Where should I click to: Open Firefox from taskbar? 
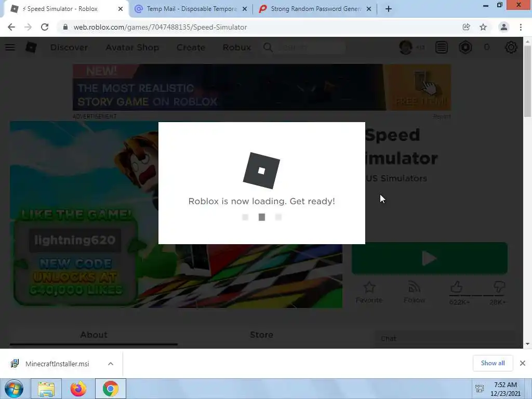pyautogui.click(x=78, y=389)
